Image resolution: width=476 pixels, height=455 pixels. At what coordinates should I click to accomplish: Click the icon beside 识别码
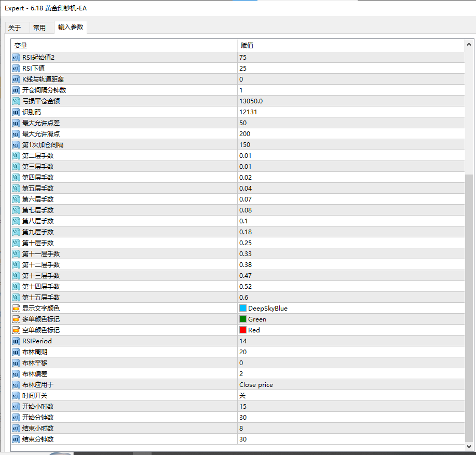pos(16,112)
